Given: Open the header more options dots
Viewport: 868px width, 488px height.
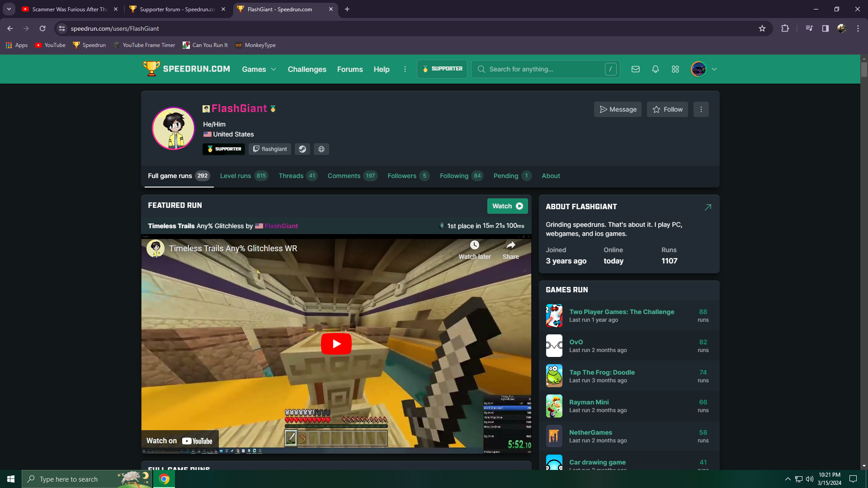Looking at the screenshot, I should pyautogui.click(x=405, y=69).
